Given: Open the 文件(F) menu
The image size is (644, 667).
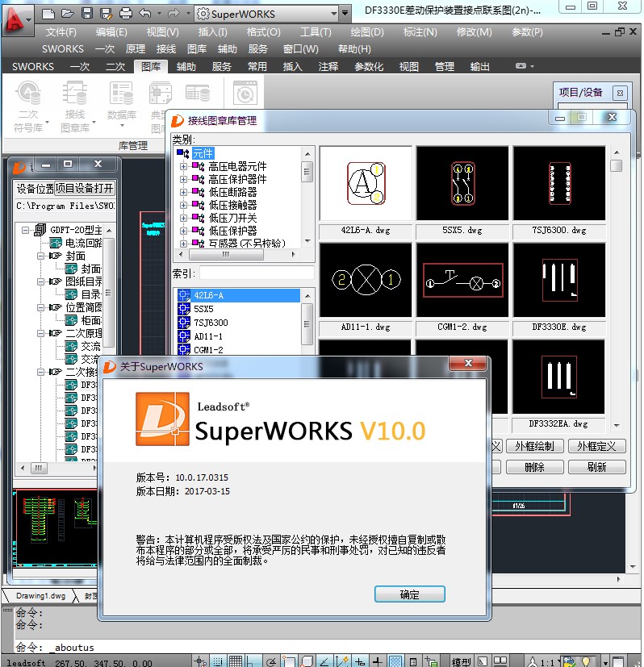Looking at the screenshot, I should click(61, 32).
